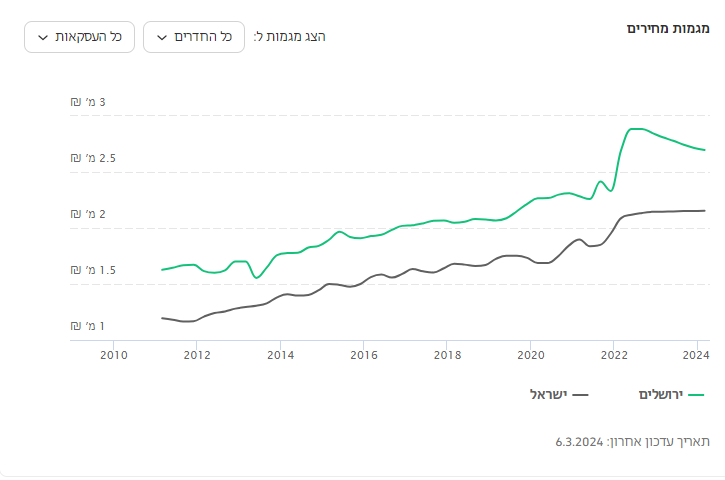Select the "הצג מגמות ל:" filter label

pyautogui.click(x=290, y=37)
